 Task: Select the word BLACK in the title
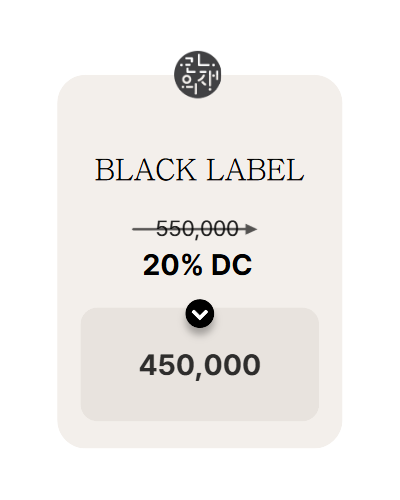[x=146, y=170]
